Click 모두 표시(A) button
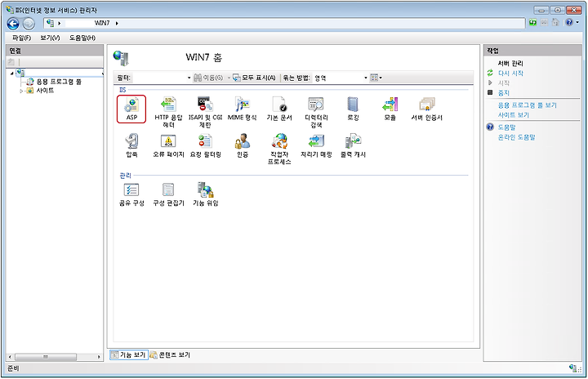This screenshot has width=588, height=379. (254, 78)
